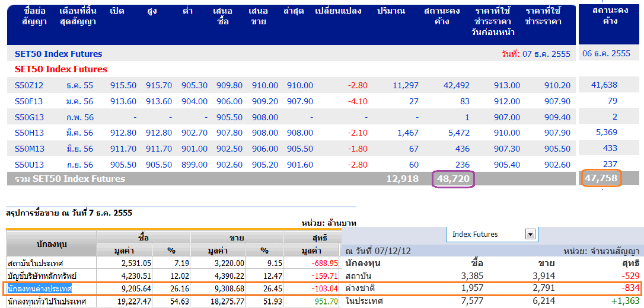Click the ชื่อย่อสัญญา column header

[x=34, y=16]
